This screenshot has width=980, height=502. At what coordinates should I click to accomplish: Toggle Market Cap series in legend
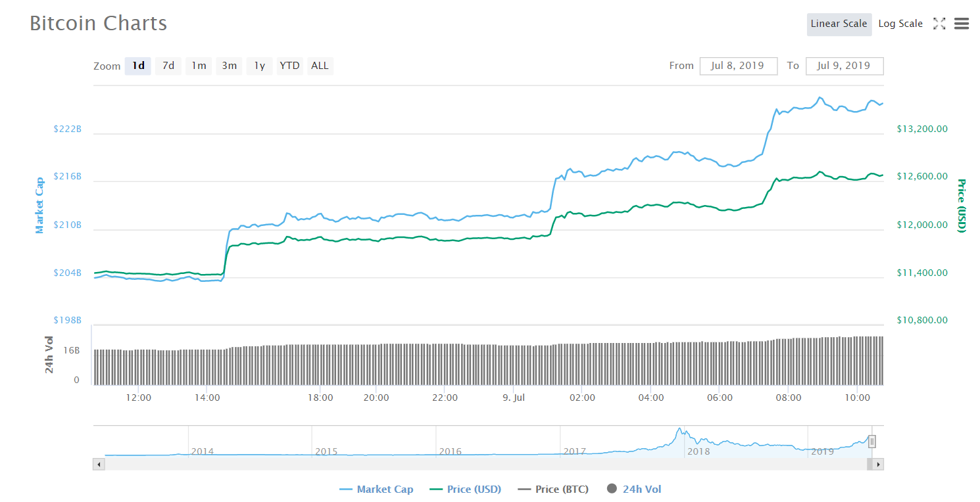[377, 489]
